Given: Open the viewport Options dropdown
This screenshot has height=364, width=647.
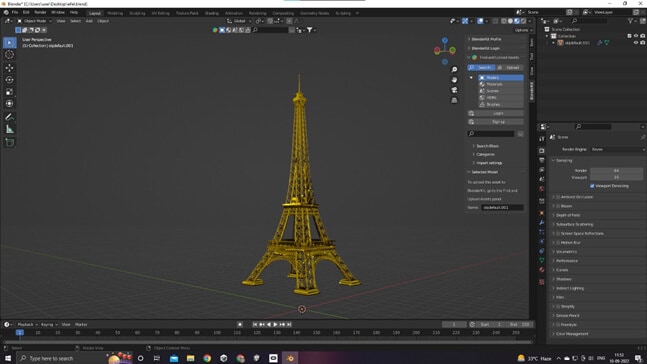Looking at the screenshot, I should point(523,30).
